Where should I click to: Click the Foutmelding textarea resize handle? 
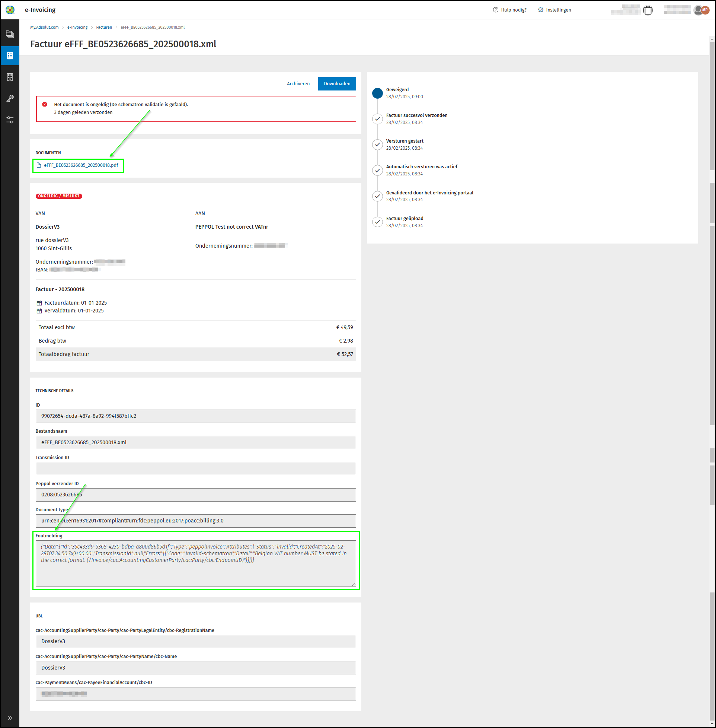pyautogui.click(x=354, y=584)
